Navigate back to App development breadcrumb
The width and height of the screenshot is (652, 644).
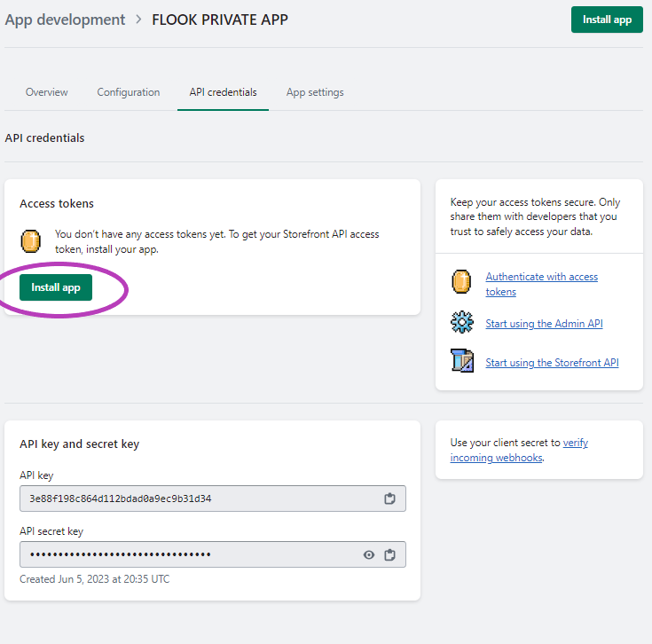(x=65, y=20)
